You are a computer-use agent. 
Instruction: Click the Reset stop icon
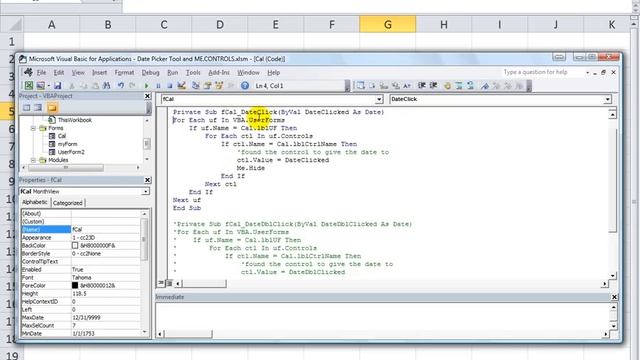click(x=169, y=85)
